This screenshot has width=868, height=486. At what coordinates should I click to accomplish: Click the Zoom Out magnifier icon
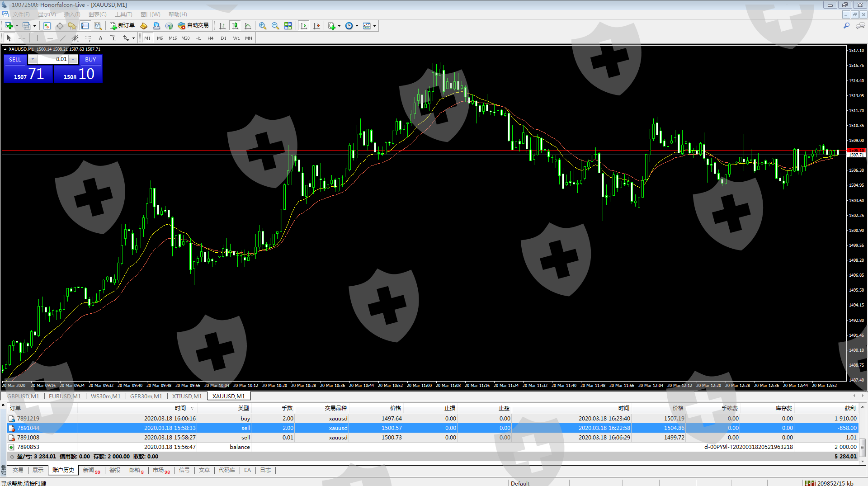[x=275, y=26]
